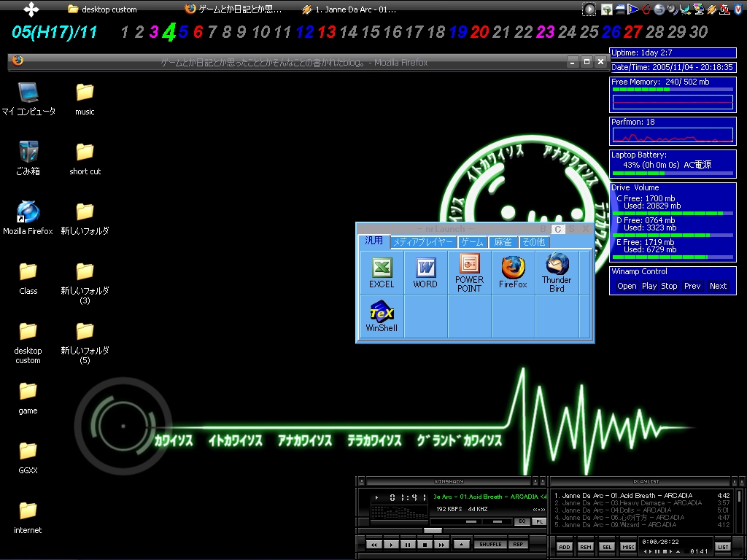Click the Winamp song seek bar handle
747x560 pixels.
(x=433, y=531)
